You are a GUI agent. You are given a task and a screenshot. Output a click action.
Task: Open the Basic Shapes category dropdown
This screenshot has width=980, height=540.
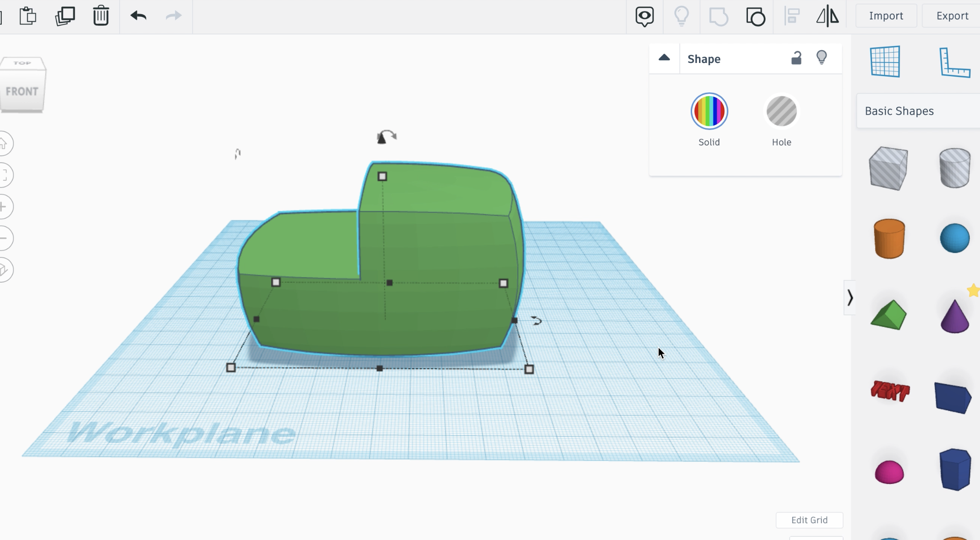tap(918, 111)
